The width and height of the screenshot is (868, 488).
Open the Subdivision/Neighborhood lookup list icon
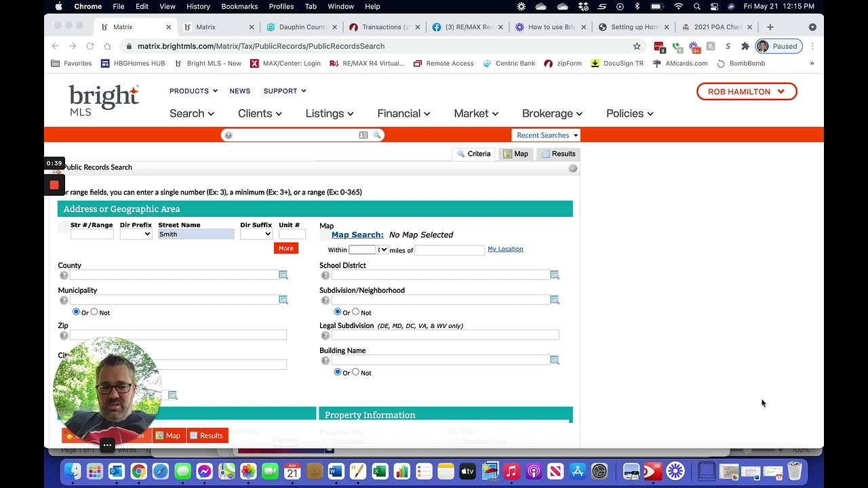tap(554, 300)
